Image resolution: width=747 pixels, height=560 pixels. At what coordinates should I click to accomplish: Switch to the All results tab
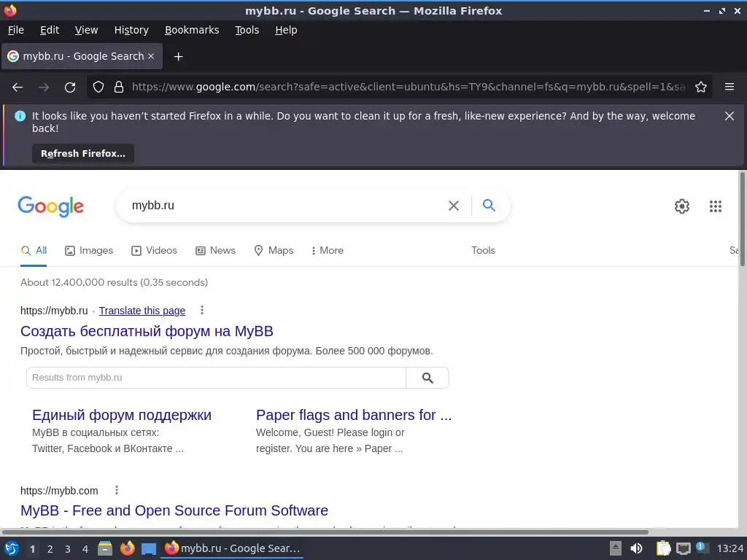[34, 251]
